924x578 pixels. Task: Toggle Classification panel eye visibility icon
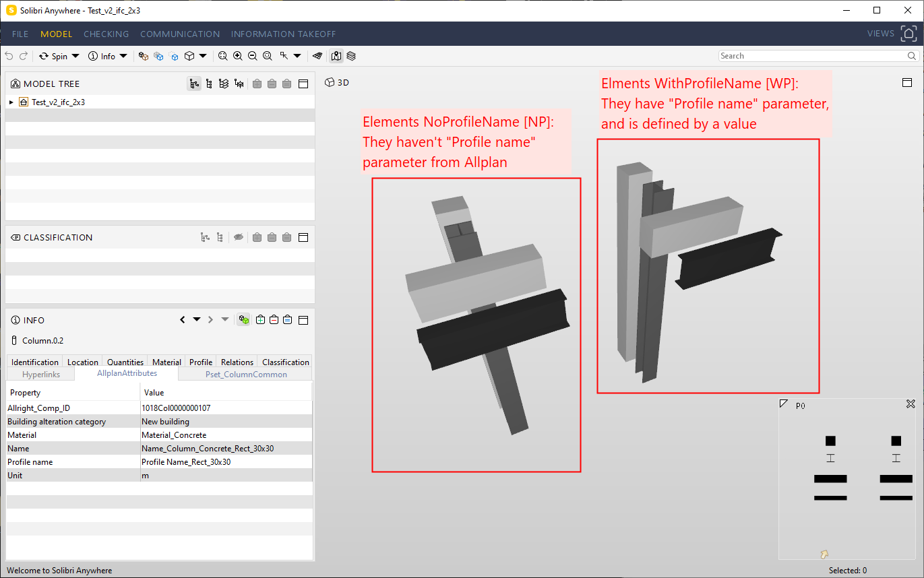click(x=238, y=237)
